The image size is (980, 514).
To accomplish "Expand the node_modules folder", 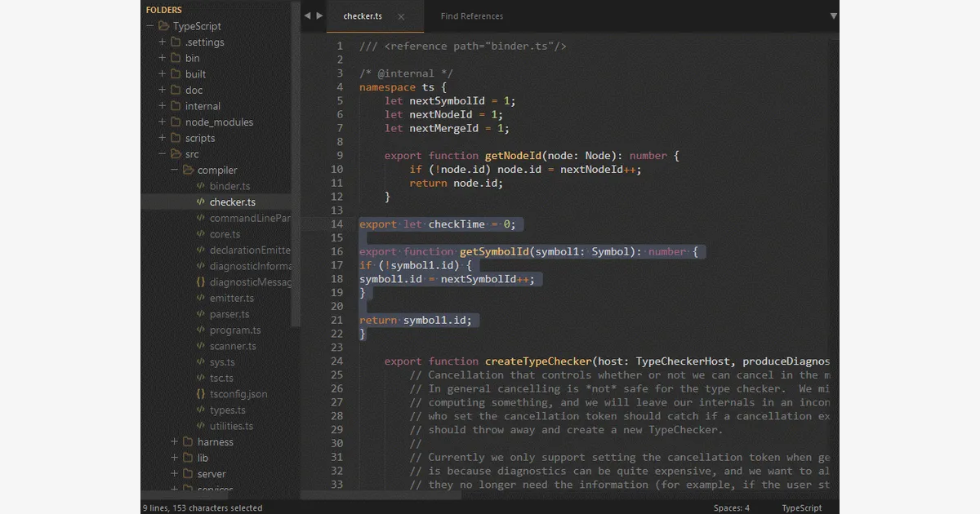I will click(163, 122).
